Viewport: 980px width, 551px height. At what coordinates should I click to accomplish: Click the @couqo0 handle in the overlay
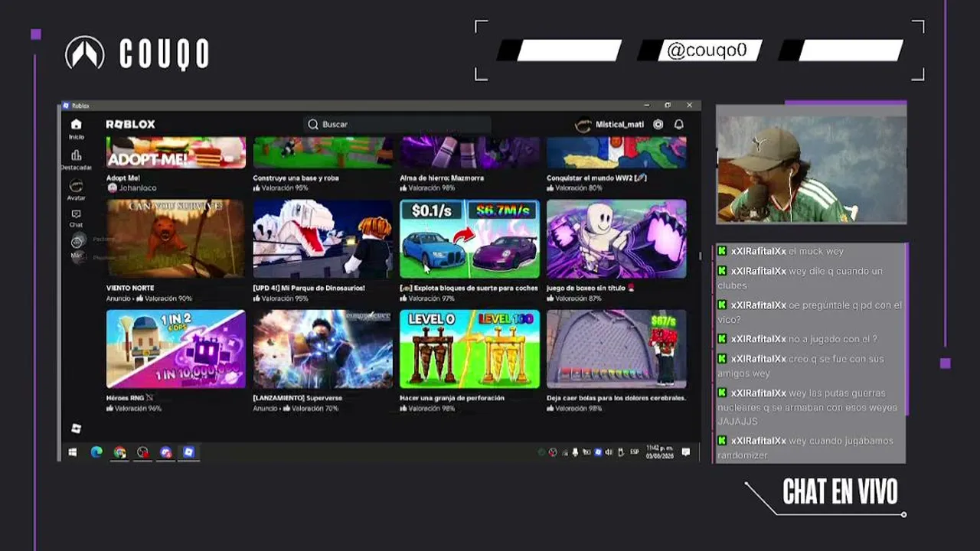[707, 51]
